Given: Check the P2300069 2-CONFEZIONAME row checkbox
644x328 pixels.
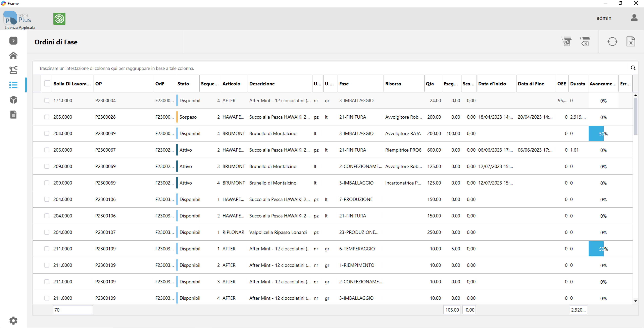Looking at the screenshot, I should (x=46, y=167).
